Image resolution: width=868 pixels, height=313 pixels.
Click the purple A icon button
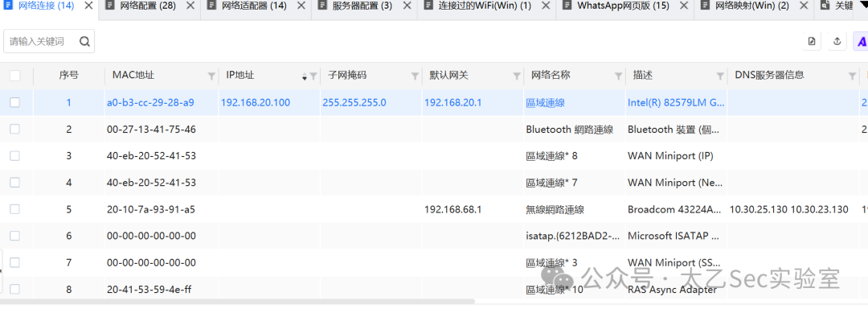862,42
